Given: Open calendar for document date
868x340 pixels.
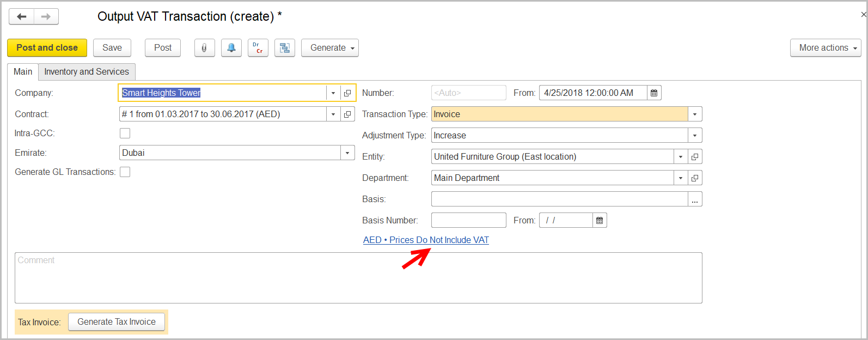Looking at the screenshot, I should (x=654, y=93).
